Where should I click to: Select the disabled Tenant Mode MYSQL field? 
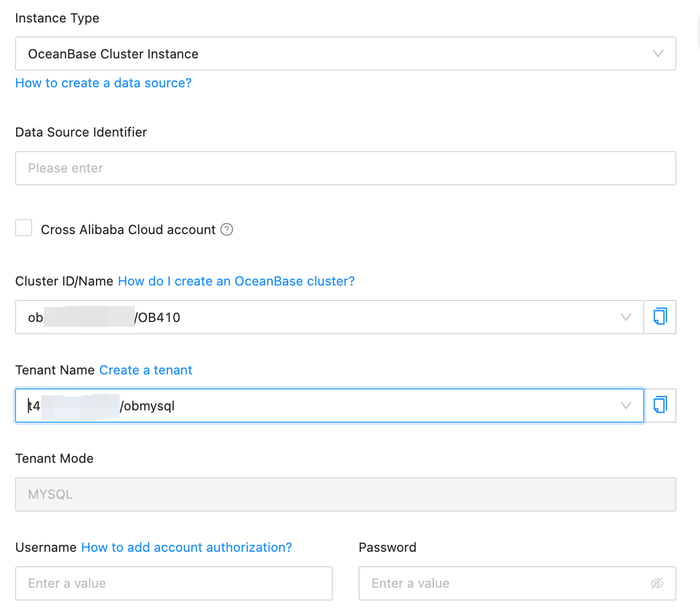[345, 494]
